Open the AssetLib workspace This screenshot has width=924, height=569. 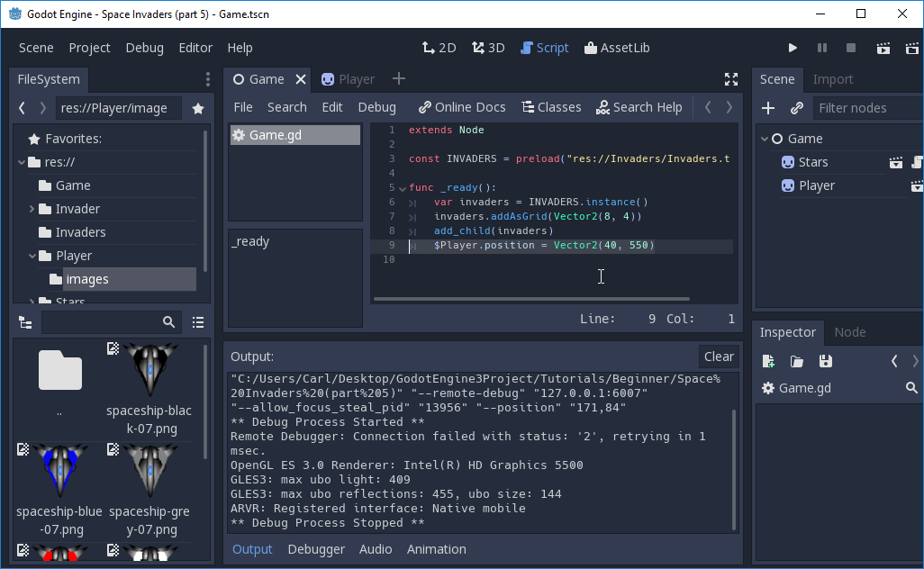[x=617, y=48]
